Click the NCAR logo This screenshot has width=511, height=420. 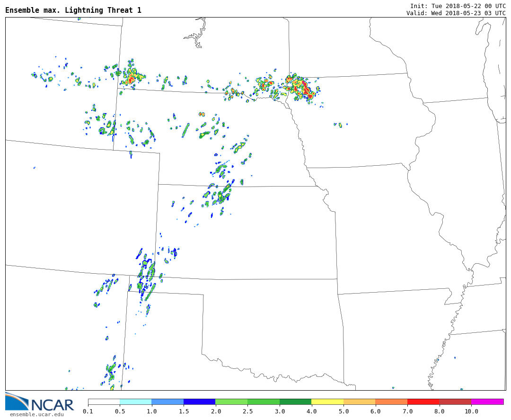39,402
